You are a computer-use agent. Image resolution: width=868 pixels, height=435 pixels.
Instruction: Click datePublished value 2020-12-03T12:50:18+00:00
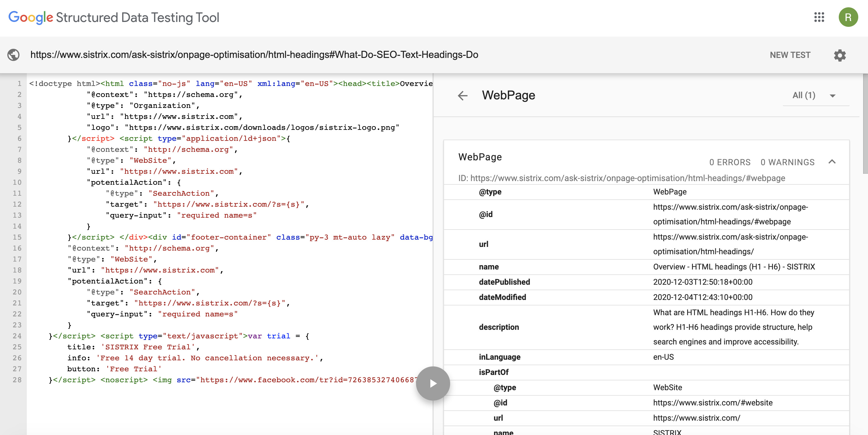tap(702, 282)
